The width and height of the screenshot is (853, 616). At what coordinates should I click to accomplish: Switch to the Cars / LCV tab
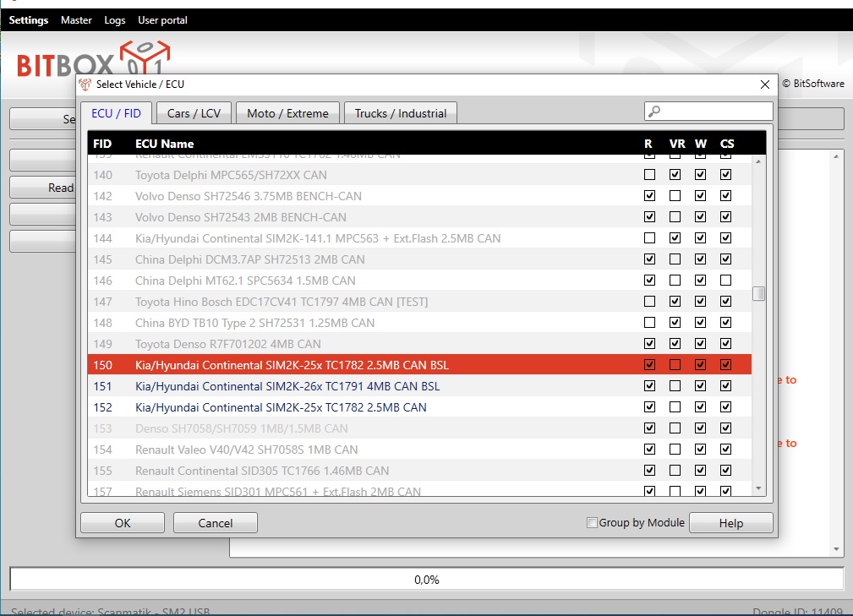(194, 113)
